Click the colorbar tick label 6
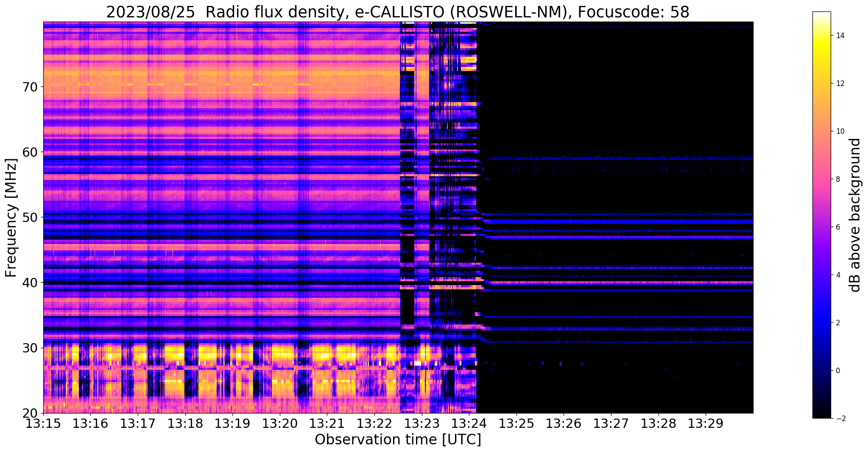The width and height of the screenshot is (868, 452). click(837, 227)
